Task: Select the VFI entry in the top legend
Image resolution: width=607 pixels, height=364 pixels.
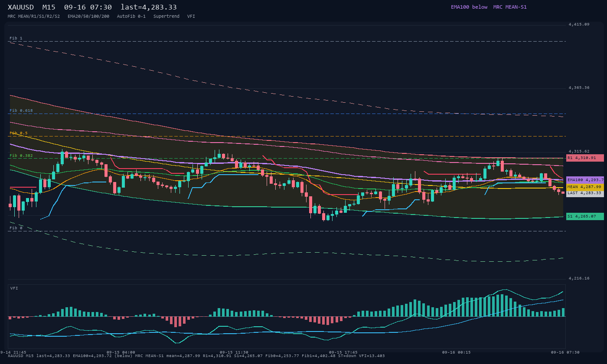Action: point(191,16)
